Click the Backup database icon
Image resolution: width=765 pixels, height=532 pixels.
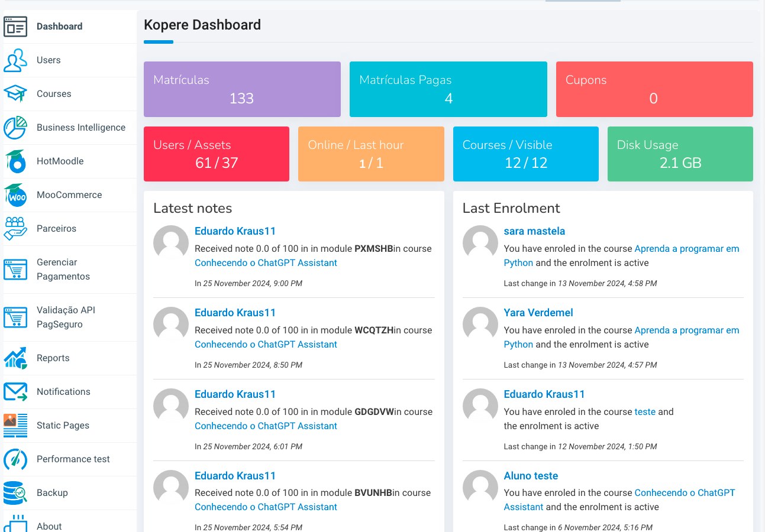(15, 493)
